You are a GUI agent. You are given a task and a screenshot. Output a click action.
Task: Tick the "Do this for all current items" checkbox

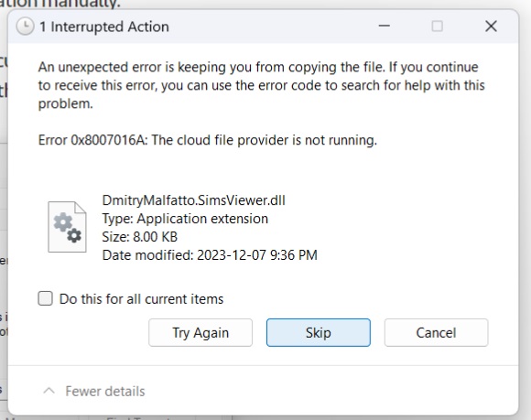tap(45, 298)
